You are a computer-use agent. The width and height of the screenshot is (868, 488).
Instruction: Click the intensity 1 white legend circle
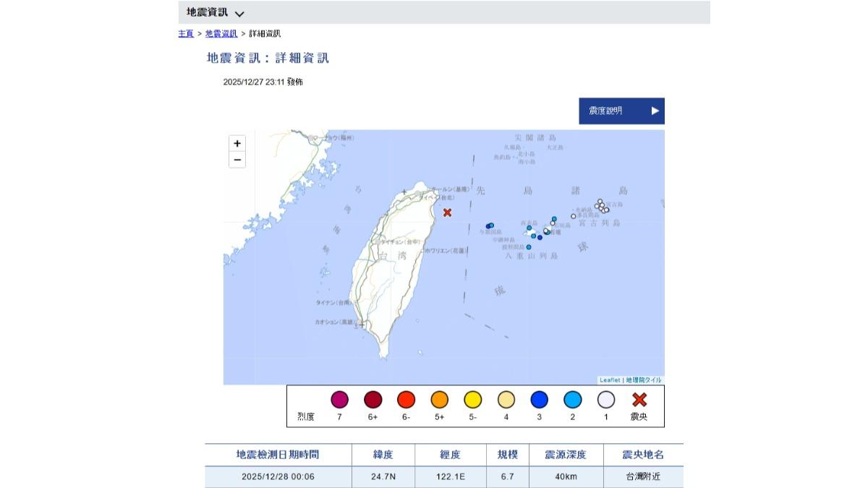(x=606, y=400)
